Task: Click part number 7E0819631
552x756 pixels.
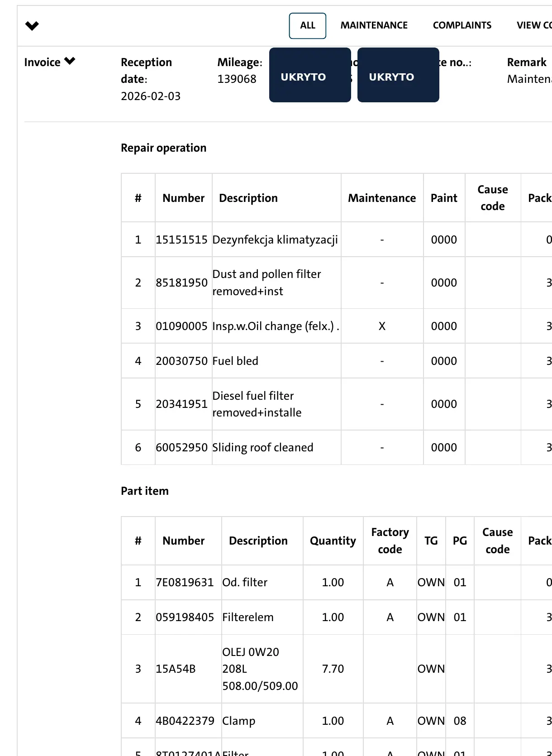Action: coord(185,582)
